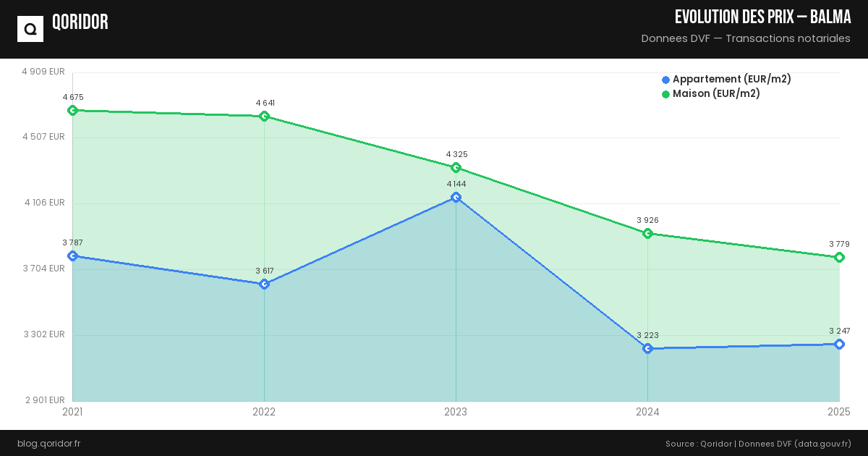Click the 2023 Appartement peak at 4 144
Image resolution: width=868 pixels, height=456 pixels.
click(x=456, y=197)
